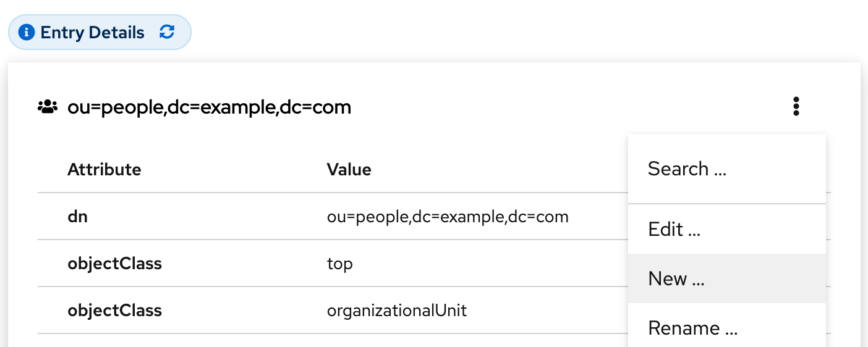The height and width of the screenshot is (347, 868).
Task: Open the three-dot kebab actions menu
Action: click(796, 107)
